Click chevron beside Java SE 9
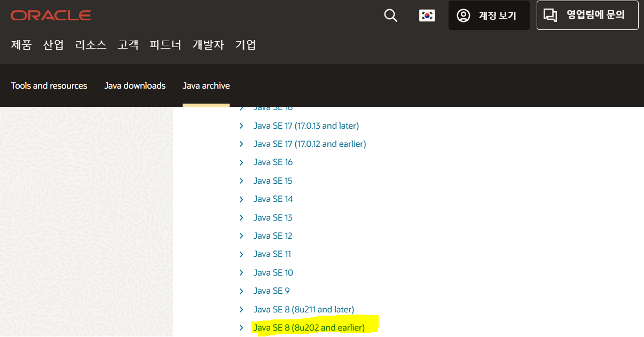Screen dimensions: 644x337 tap(241, 291)
